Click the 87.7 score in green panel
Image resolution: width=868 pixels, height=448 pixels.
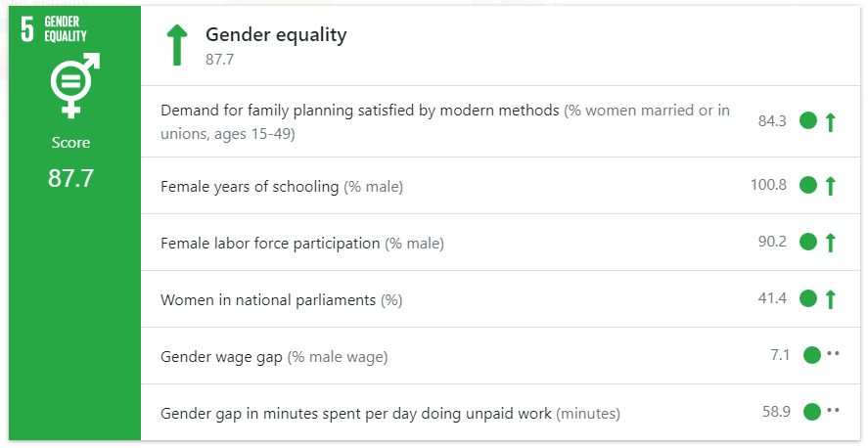(70, 178)
